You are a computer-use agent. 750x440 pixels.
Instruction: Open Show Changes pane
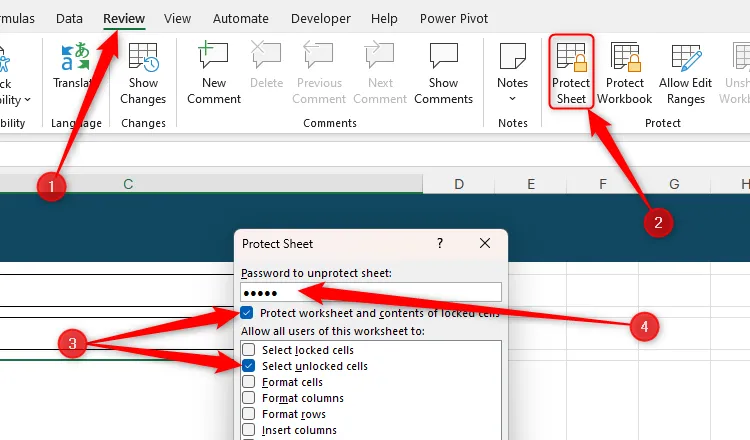coord(143,72)
